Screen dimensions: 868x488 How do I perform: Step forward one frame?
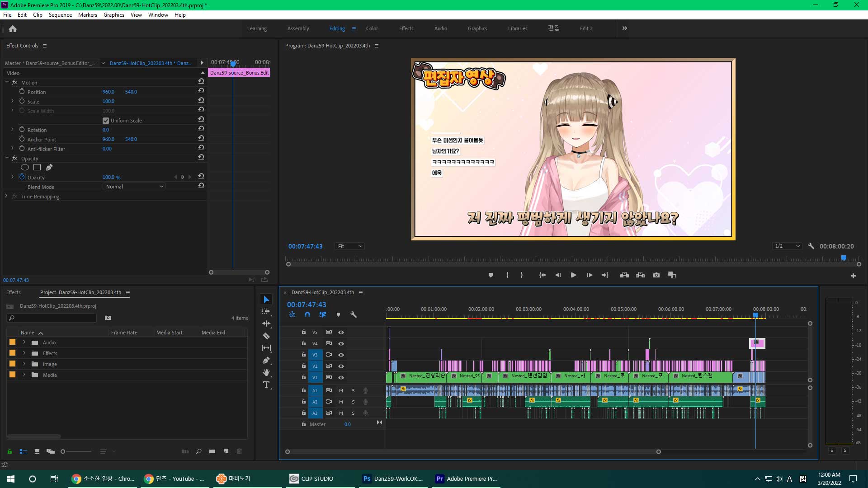590,275
